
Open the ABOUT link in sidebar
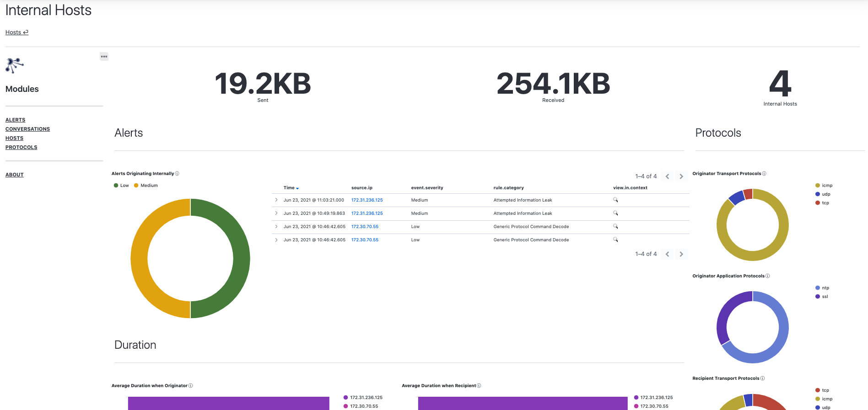click(x=15, y=175)
